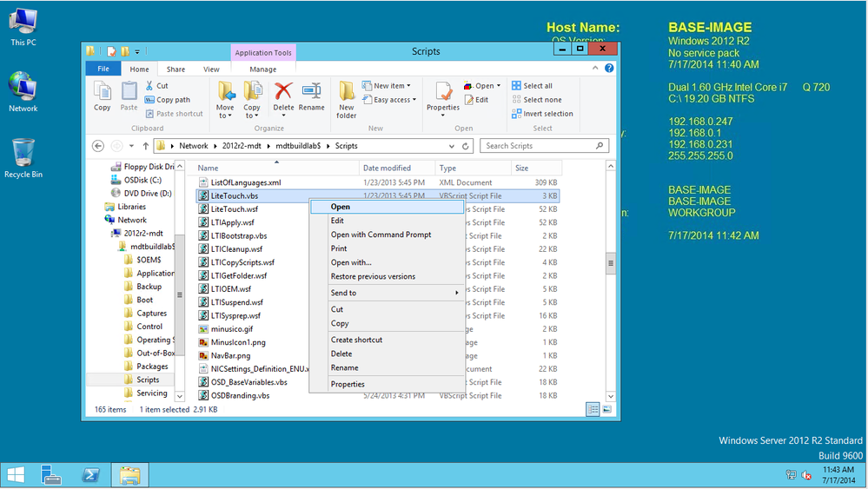Open the Help question mark icon
The width and height of the screenshot is (868, 489).
point(609,68)
